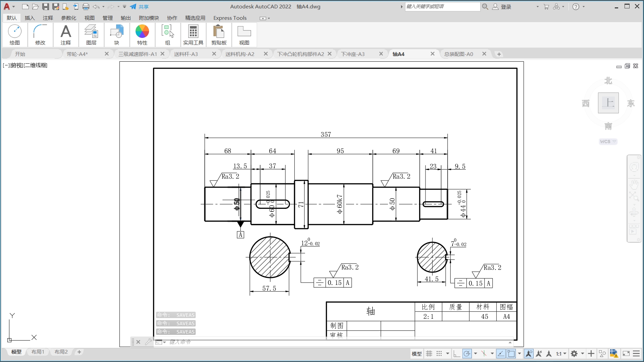644x362 pixels.
Task: Click the Open file folder icon
Action: [35, 7]
